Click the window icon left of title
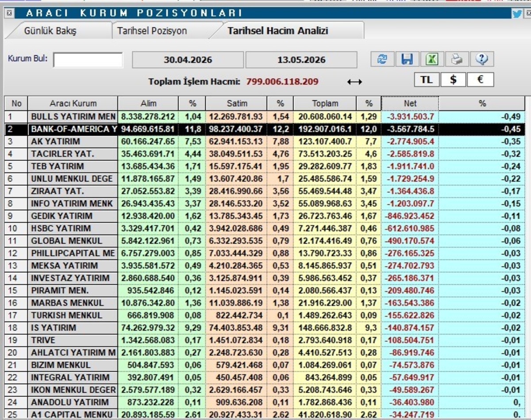531x420 pixels. point(10,13)
